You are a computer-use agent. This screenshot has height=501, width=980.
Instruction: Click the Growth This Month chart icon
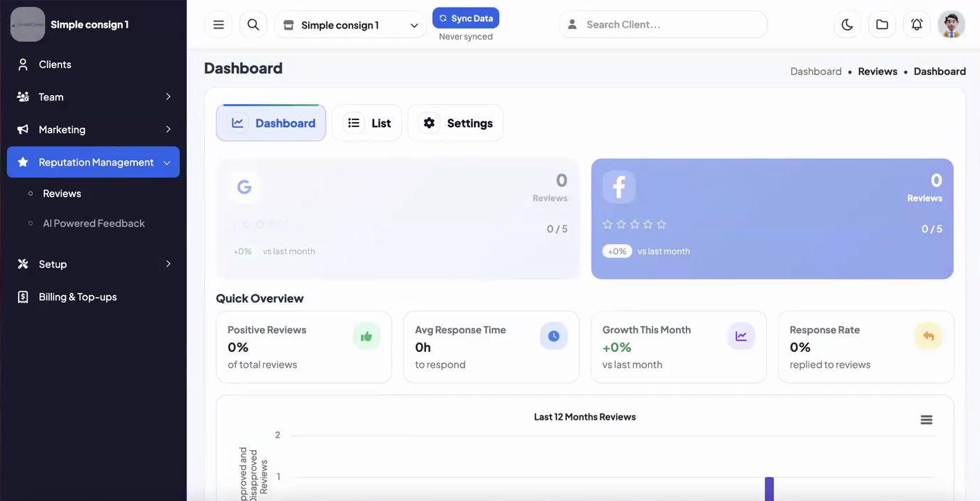(741, 337)
